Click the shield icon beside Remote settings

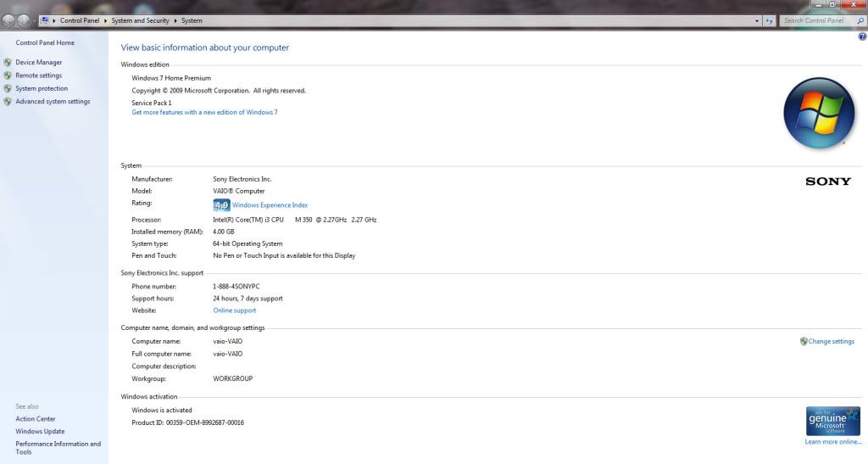[x=8, y=75]
